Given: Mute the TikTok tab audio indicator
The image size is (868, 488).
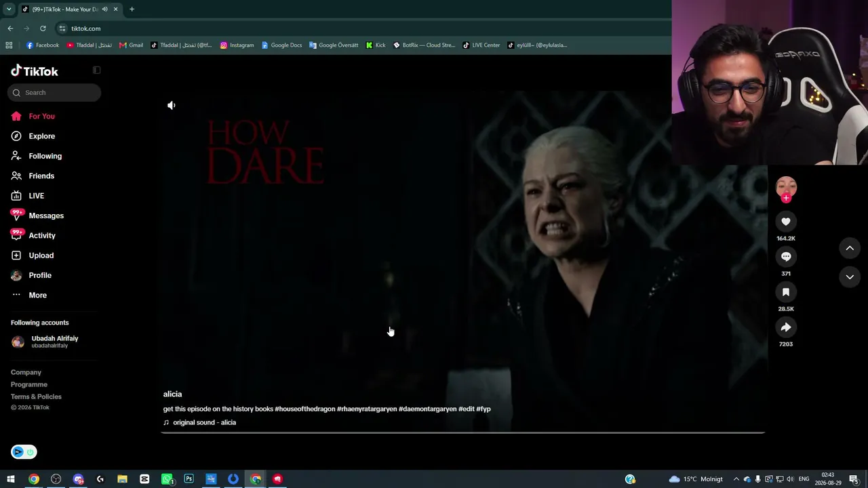Looking at the screenshot, I should (x=104, y=9).
